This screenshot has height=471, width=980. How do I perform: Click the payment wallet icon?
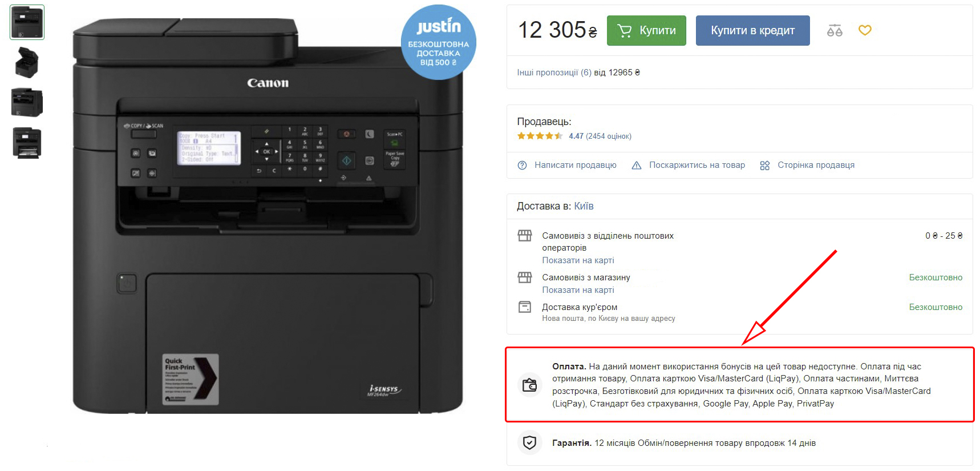529,385
